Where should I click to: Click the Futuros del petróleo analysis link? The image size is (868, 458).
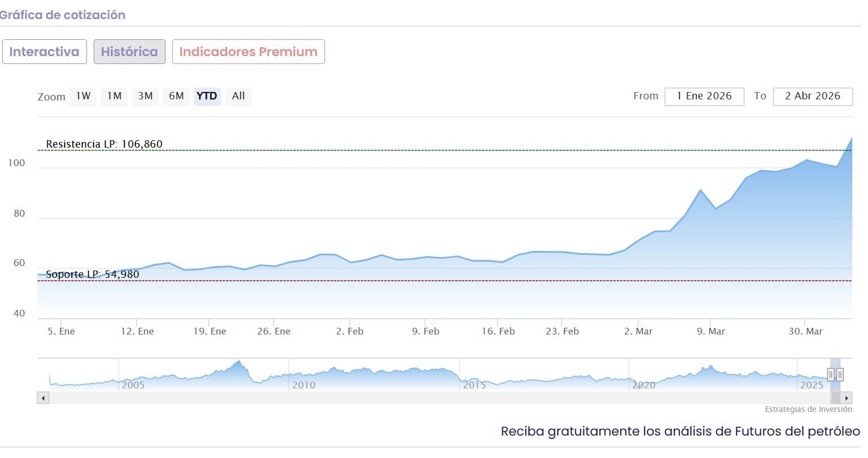tap(680, 431)
